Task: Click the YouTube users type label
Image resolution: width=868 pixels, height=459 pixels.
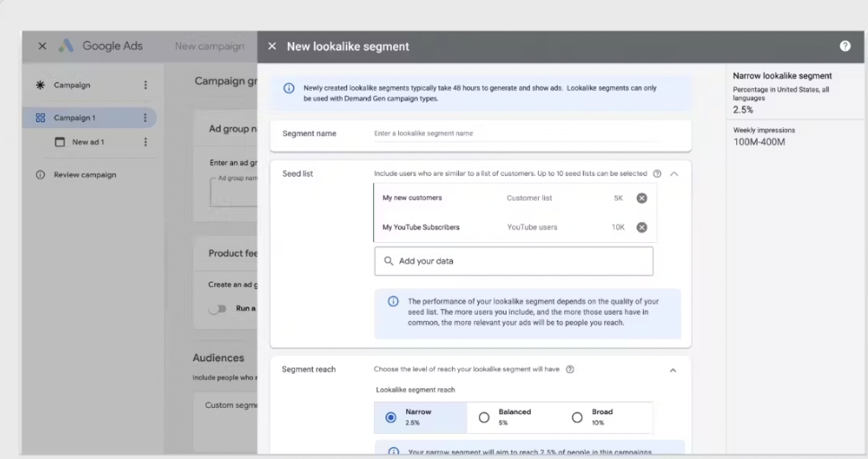Action: (532, 228)
